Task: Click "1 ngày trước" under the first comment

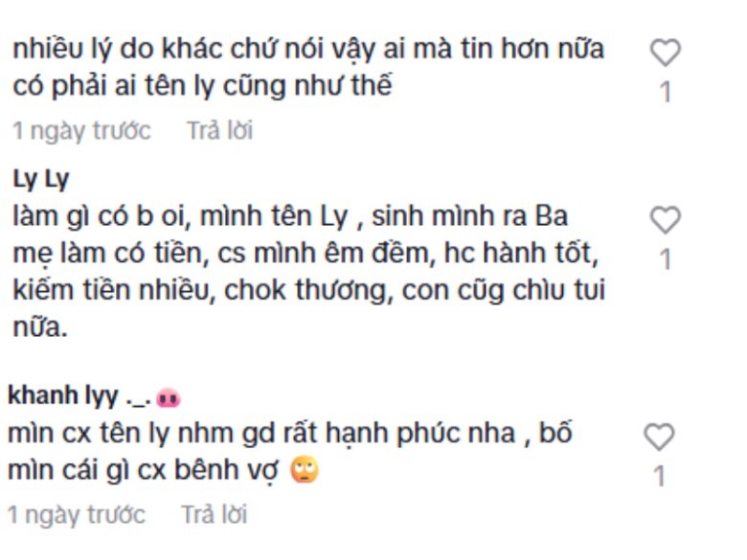Action: (x=81, y=131)
